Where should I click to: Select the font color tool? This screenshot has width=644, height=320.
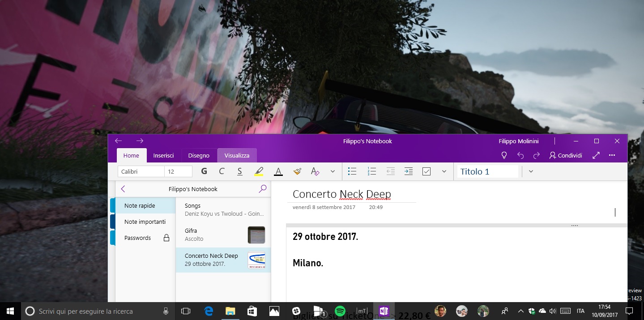point(278,171)
